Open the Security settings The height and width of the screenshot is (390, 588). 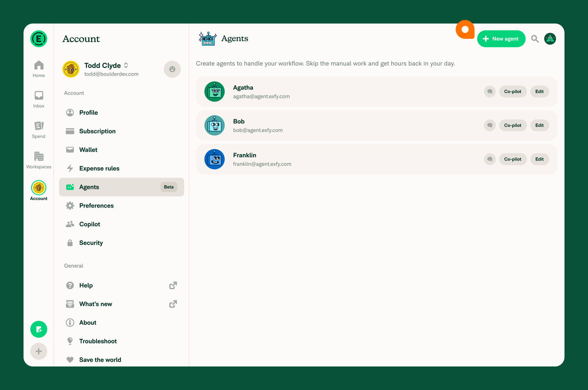click(121, 243)
